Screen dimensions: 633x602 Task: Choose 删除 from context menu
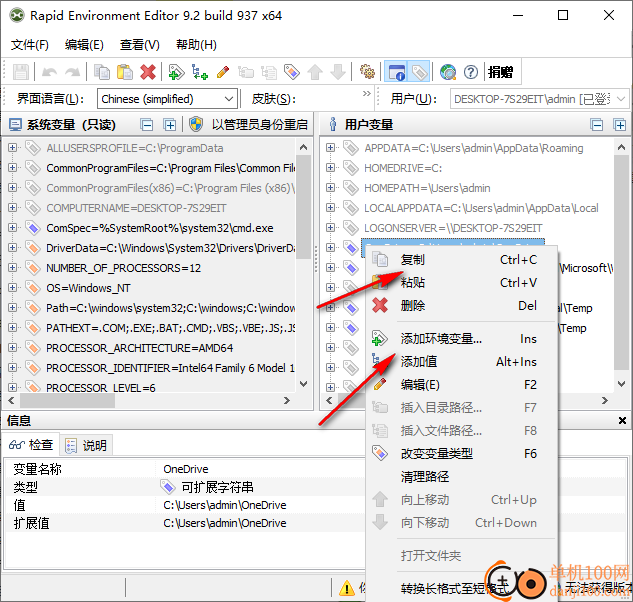coord(462,306)
